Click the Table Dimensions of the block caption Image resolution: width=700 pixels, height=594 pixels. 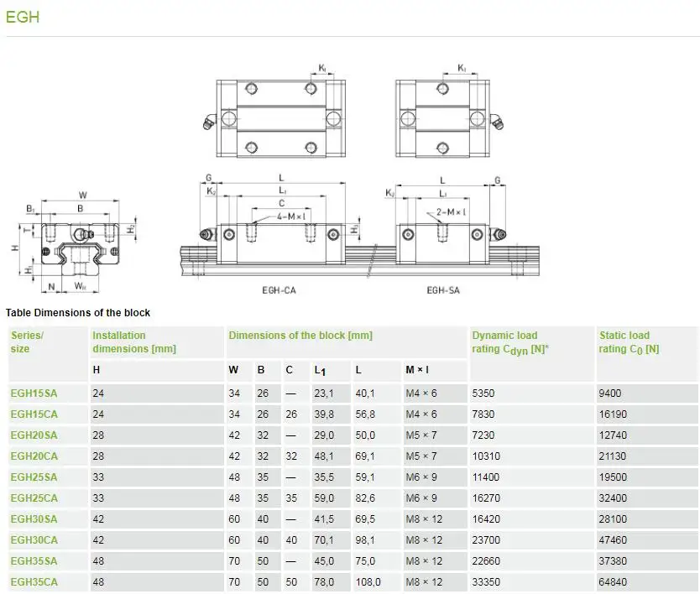coord(77,312)
